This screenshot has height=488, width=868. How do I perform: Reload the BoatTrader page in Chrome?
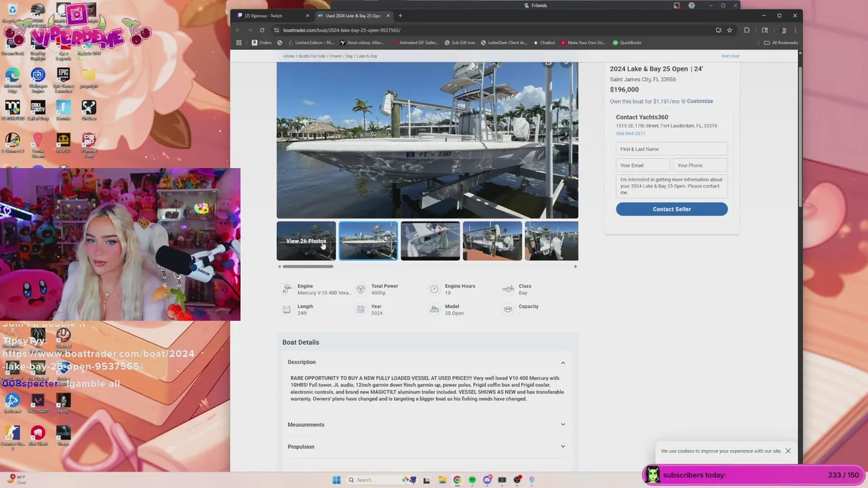(x=262, y=30)
